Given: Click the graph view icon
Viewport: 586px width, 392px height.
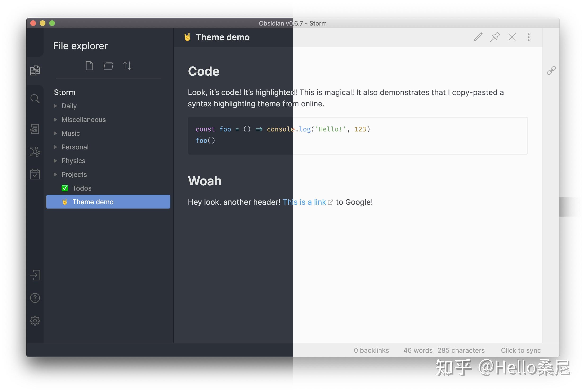Looking at the screenshot, I should tap(35, 152).
